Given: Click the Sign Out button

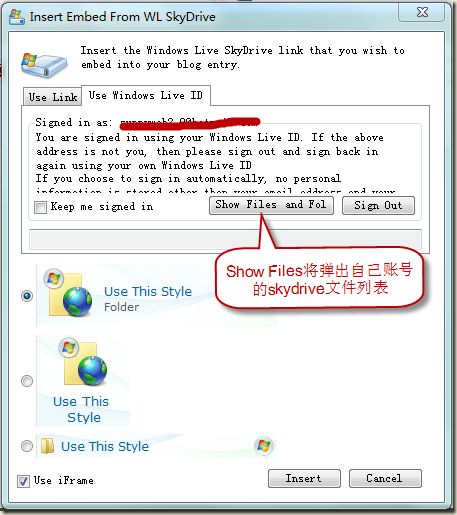Looking at the screenshot, I should pyautogui.click(x=378, y=205).
